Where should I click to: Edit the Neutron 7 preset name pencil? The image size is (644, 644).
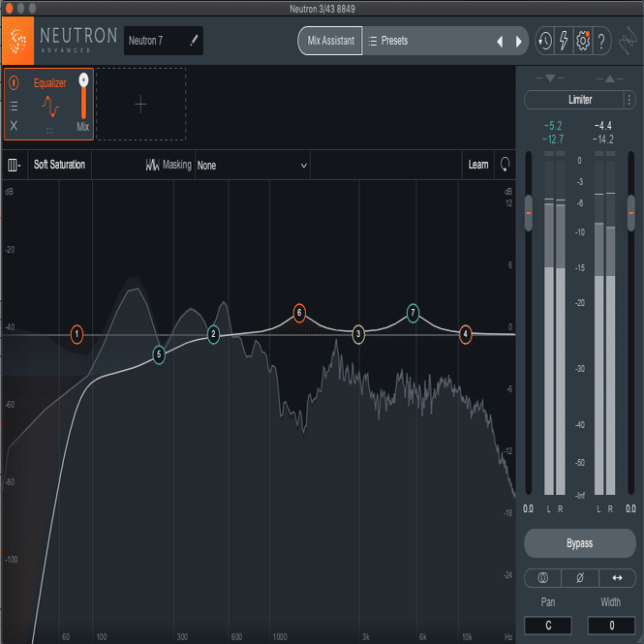tap(194, 41)
